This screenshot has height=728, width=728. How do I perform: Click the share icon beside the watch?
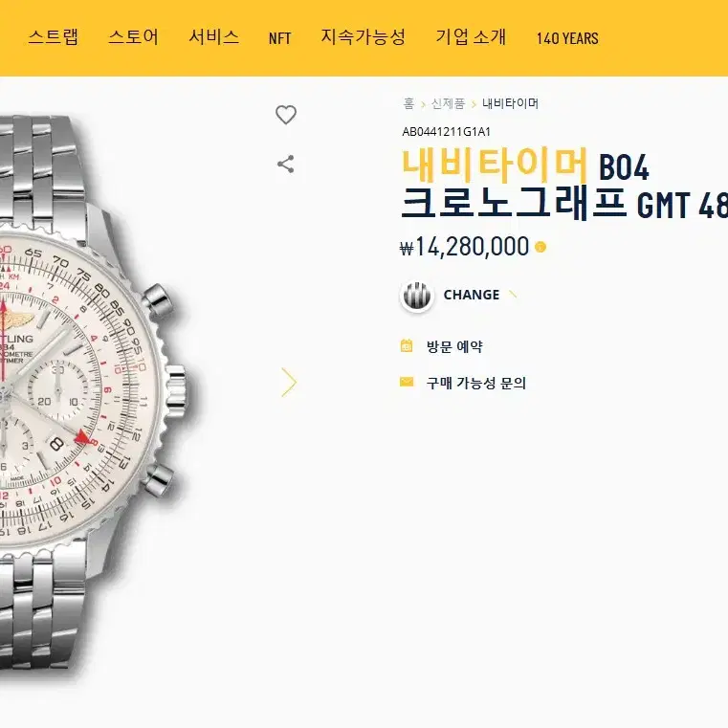[285, 164]
